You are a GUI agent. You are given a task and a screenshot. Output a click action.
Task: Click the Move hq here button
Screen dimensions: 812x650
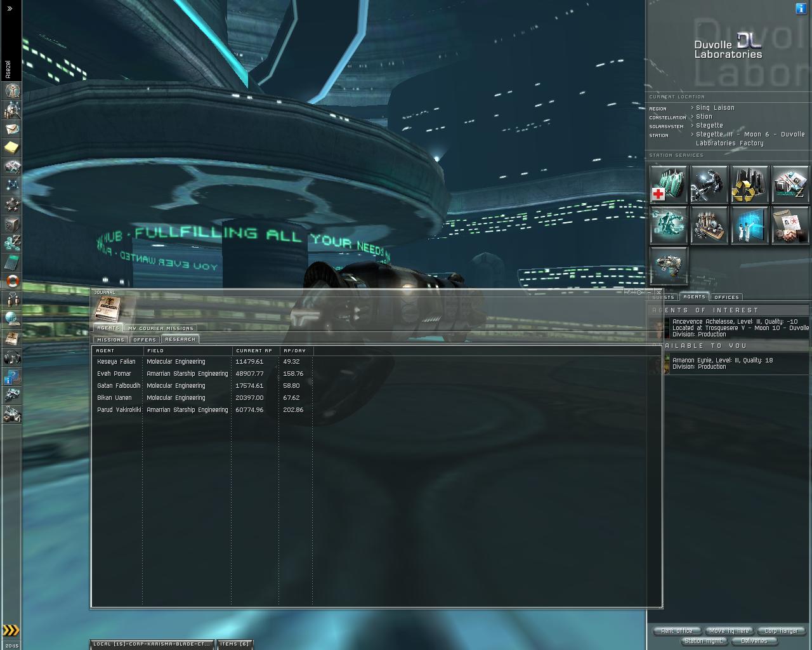tap(730, 631)
